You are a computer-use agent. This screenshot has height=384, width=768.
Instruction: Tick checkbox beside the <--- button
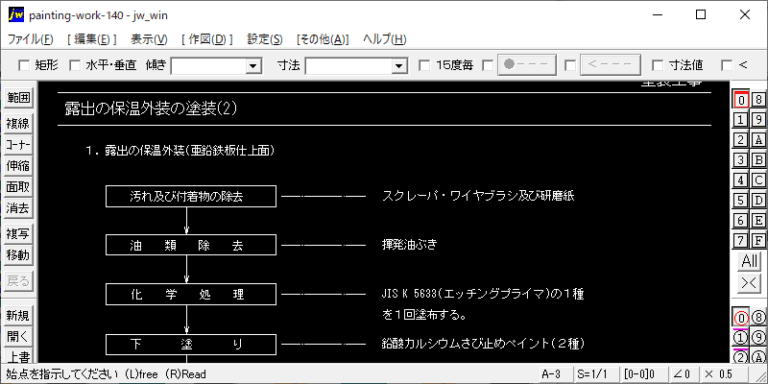tap(570, 65)
